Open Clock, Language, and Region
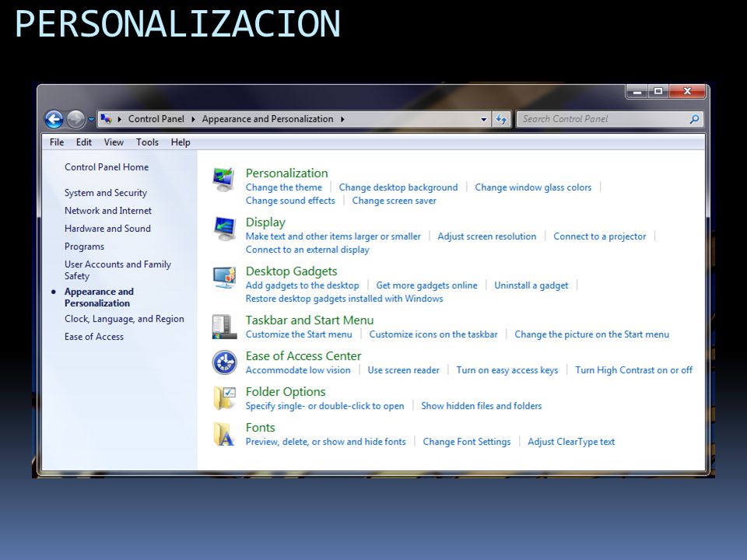 click(124, 319)
